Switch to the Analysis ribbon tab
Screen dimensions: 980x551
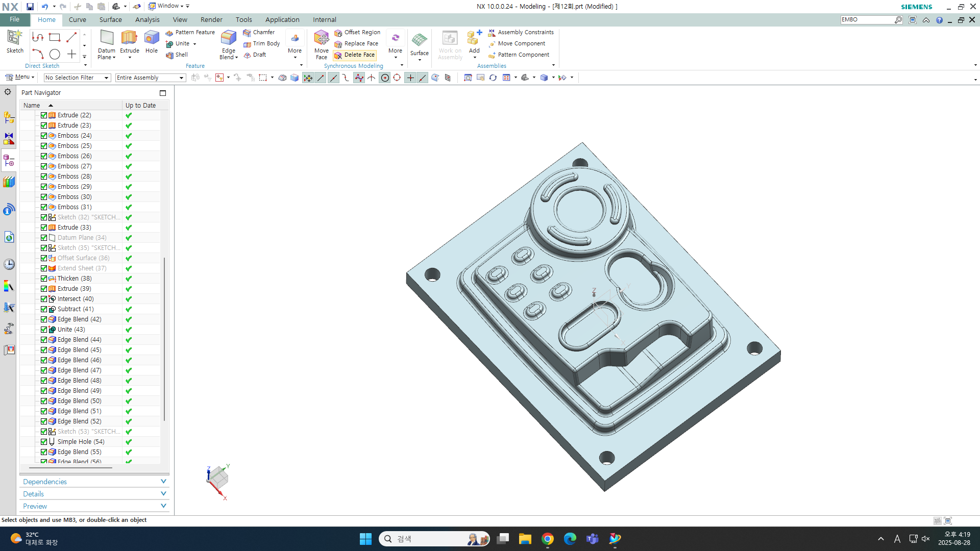coord(147,20)
